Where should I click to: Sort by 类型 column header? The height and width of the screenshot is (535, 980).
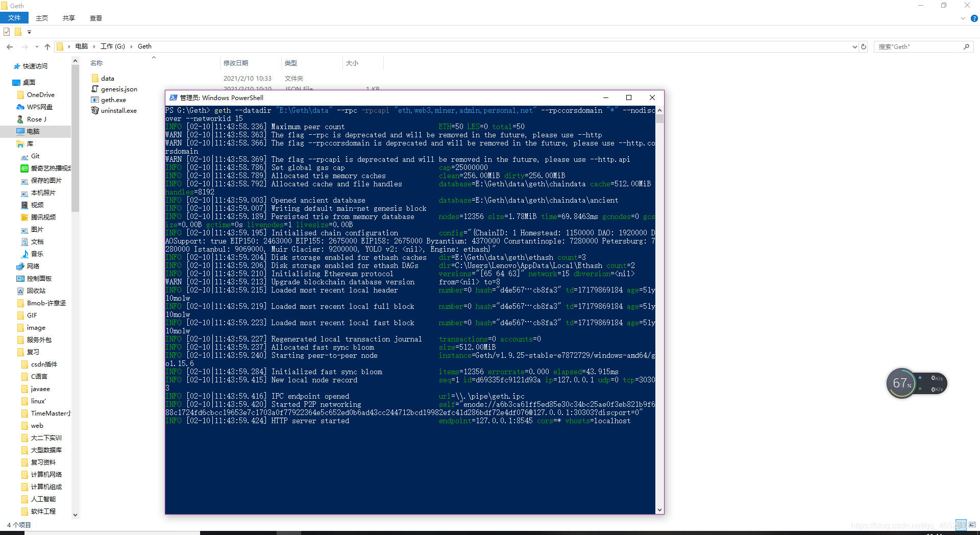(291, 63)
